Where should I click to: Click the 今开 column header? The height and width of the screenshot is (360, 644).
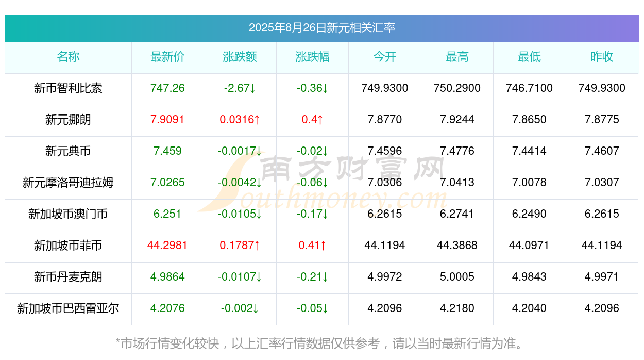(385, 57)
